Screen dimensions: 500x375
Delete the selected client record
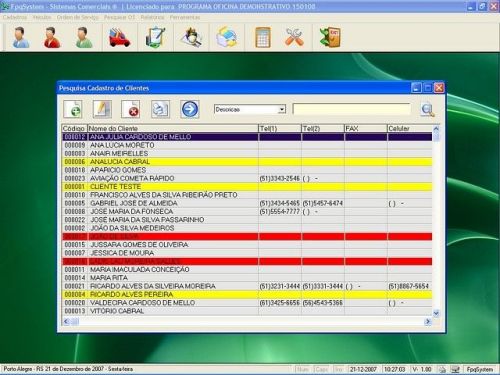[x=131, y=109]
